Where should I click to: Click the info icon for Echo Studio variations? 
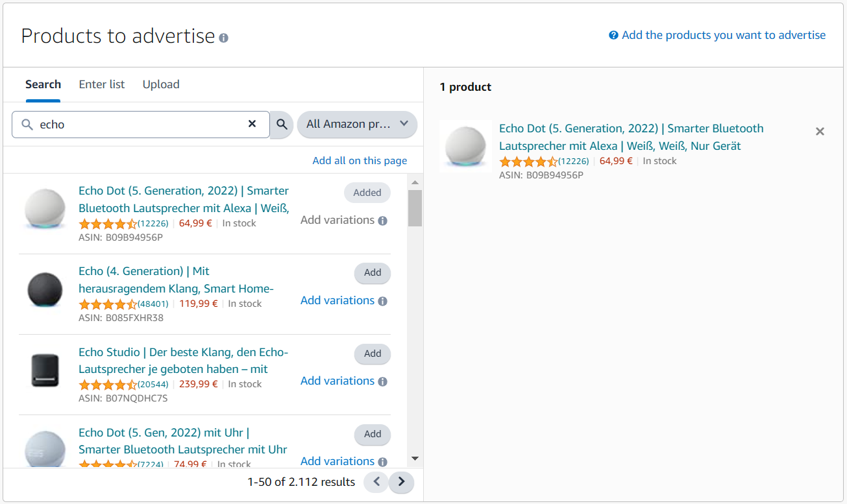coord(382,381)
